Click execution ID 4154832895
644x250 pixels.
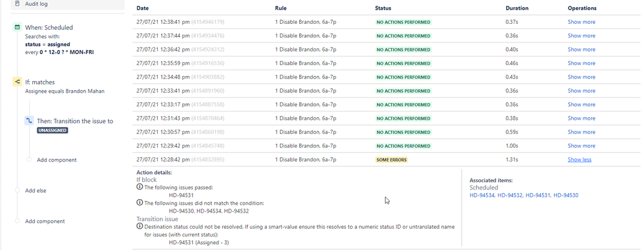tap(208, 160)
